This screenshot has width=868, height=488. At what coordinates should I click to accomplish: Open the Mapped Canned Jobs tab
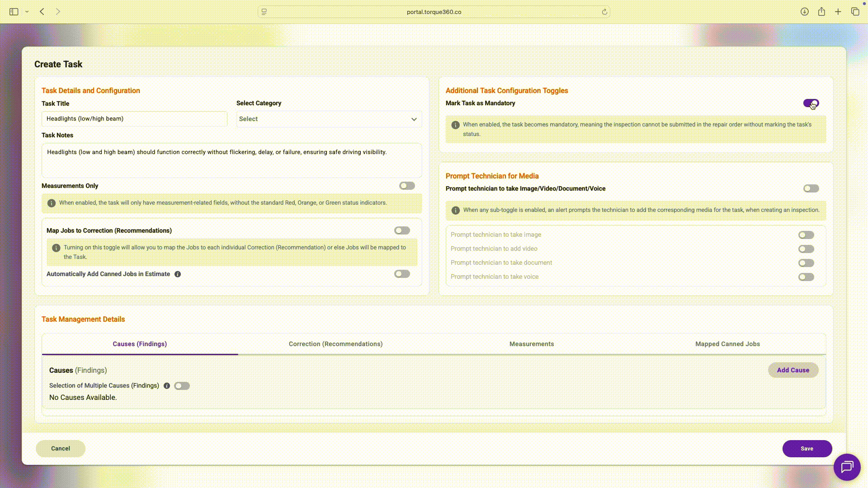(727, 344)
